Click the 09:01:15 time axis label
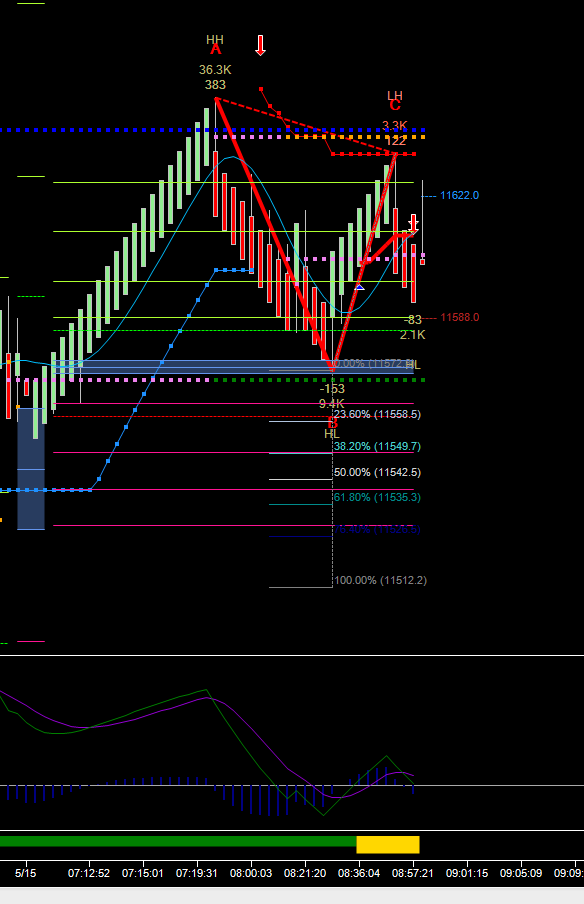The image size is (584, 904). click(467, 873)
